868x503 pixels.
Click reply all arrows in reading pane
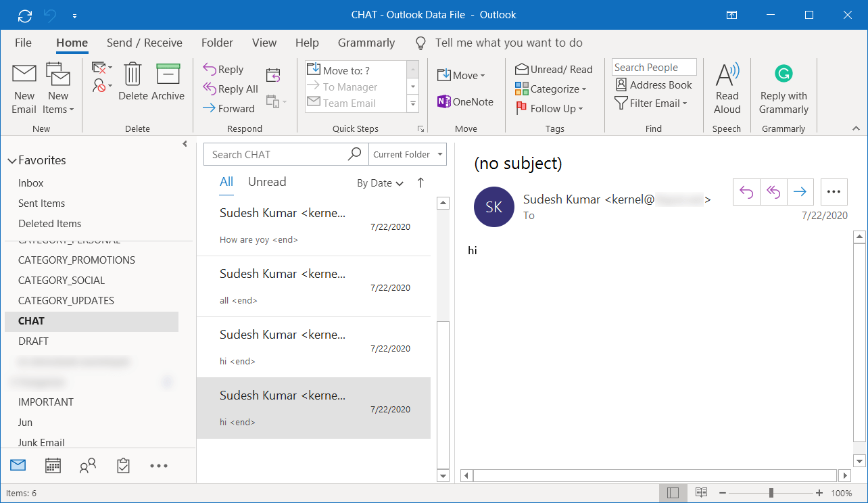click(773, 192)
